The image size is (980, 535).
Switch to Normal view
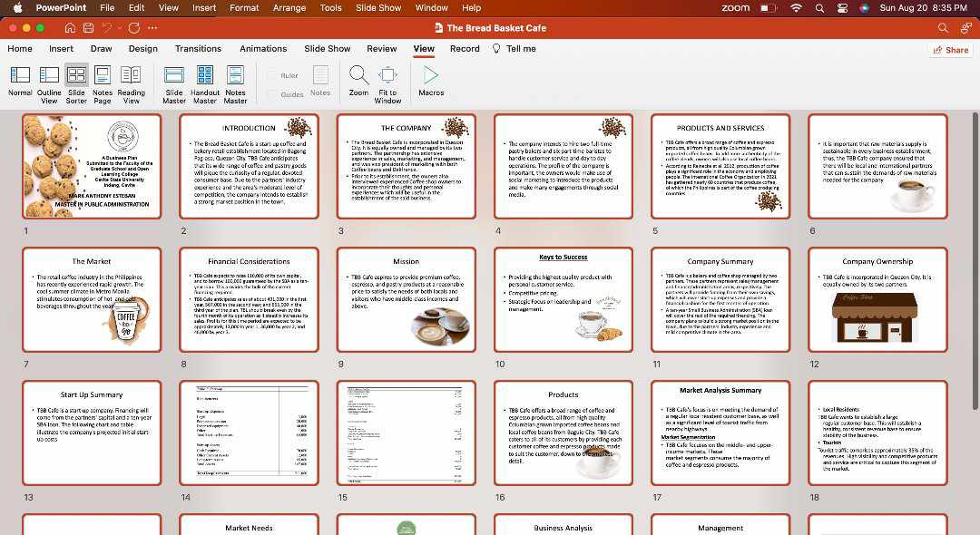(20, 82)
